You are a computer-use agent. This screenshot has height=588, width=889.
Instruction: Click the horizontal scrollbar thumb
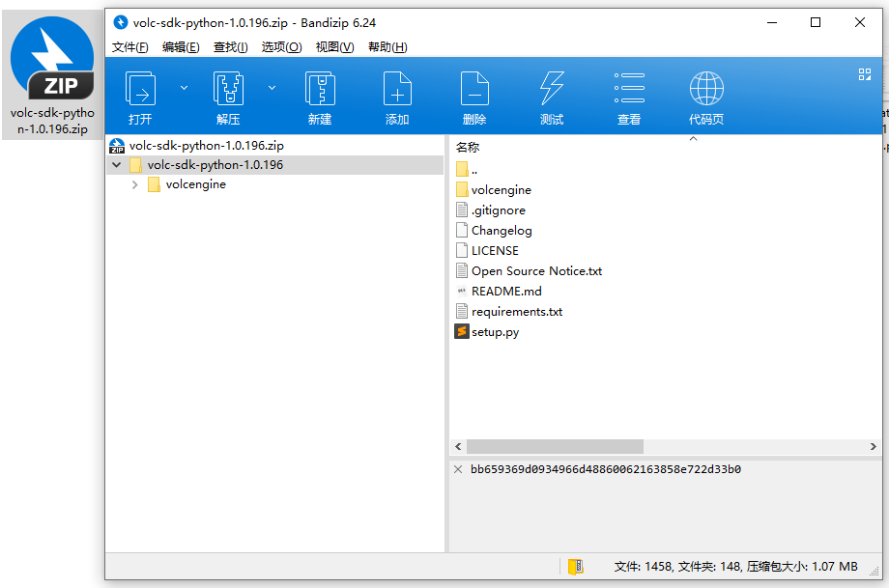pyautogui.click(x=555, y=447)
